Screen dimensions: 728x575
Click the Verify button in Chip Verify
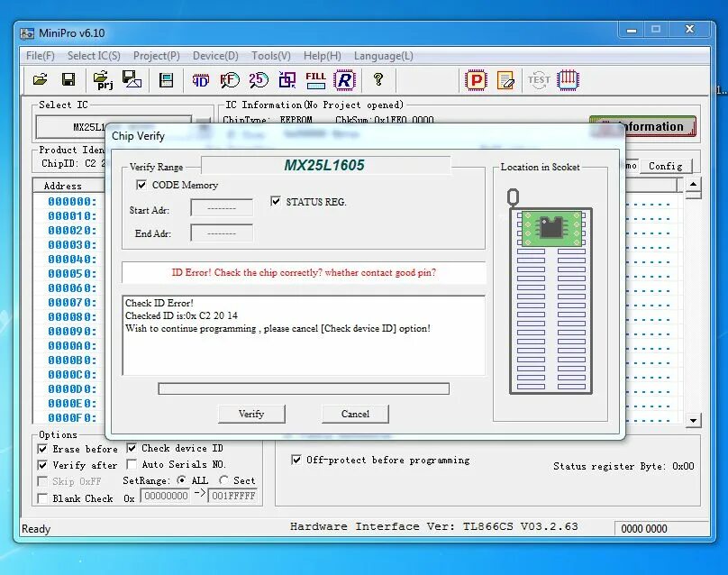coord(251,414)
